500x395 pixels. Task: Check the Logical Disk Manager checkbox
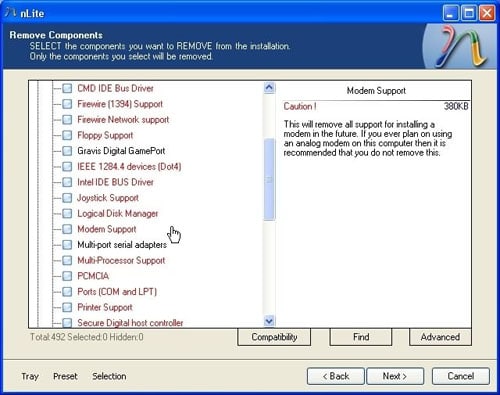point(67,213)
